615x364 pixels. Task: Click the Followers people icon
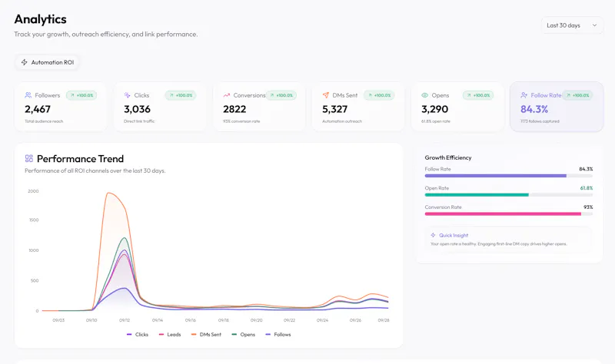pos(28,95)
